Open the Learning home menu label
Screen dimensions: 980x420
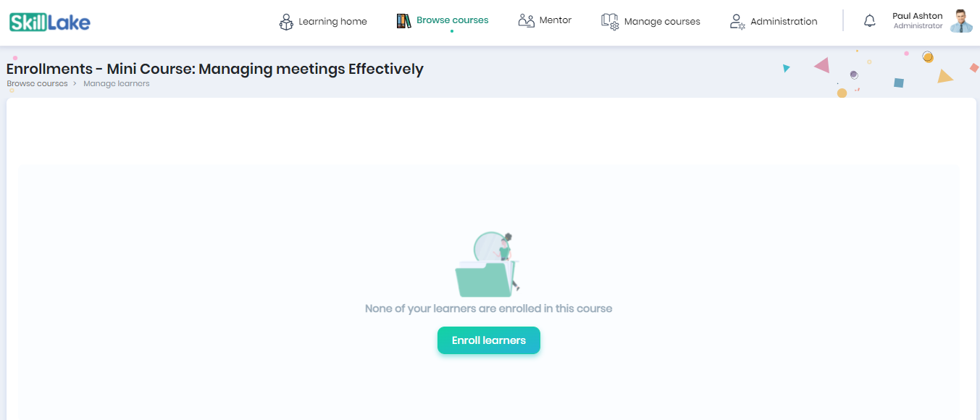click(332, 22)
